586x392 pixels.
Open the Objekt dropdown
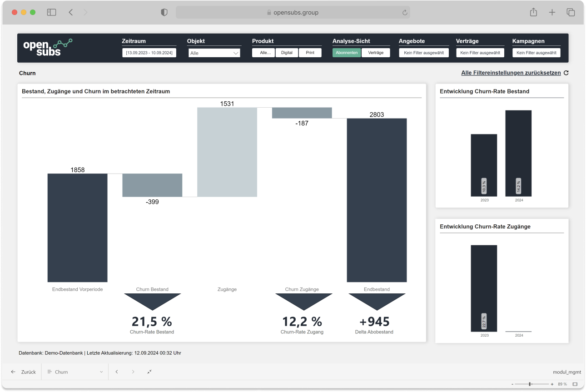[214, 53]
